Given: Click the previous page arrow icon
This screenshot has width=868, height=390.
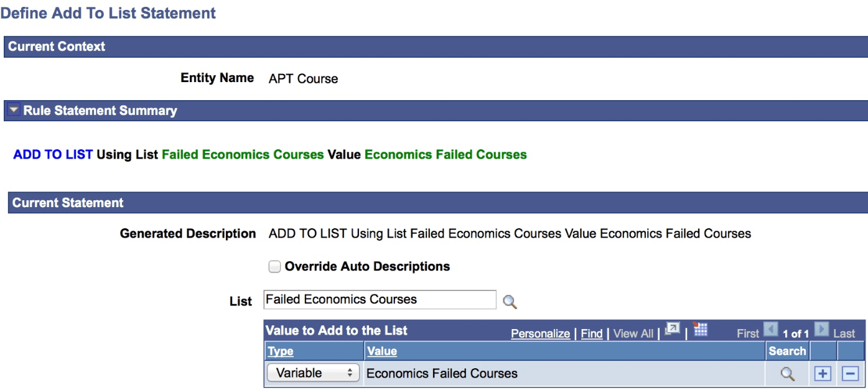Looking at the screenshot, I should (x=771, y=331).
